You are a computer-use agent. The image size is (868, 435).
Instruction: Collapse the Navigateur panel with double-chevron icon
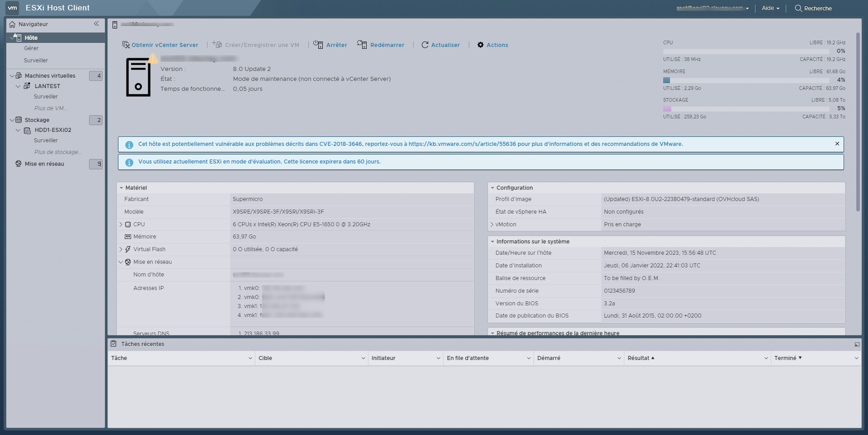click(x=96, y=24)
